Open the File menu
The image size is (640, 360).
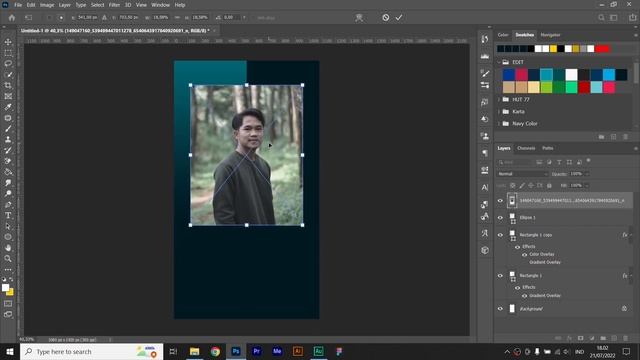pos(18,5)
